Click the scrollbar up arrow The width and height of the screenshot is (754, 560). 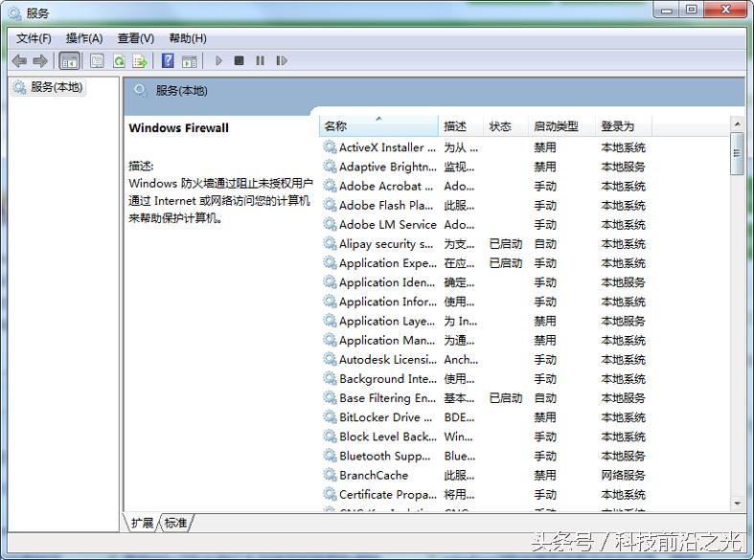(x=737, y=123)
